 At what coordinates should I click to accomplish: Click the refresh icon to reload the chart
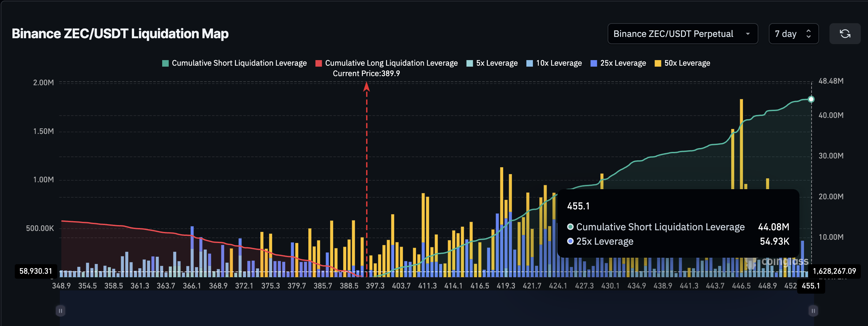pos(845,33)
